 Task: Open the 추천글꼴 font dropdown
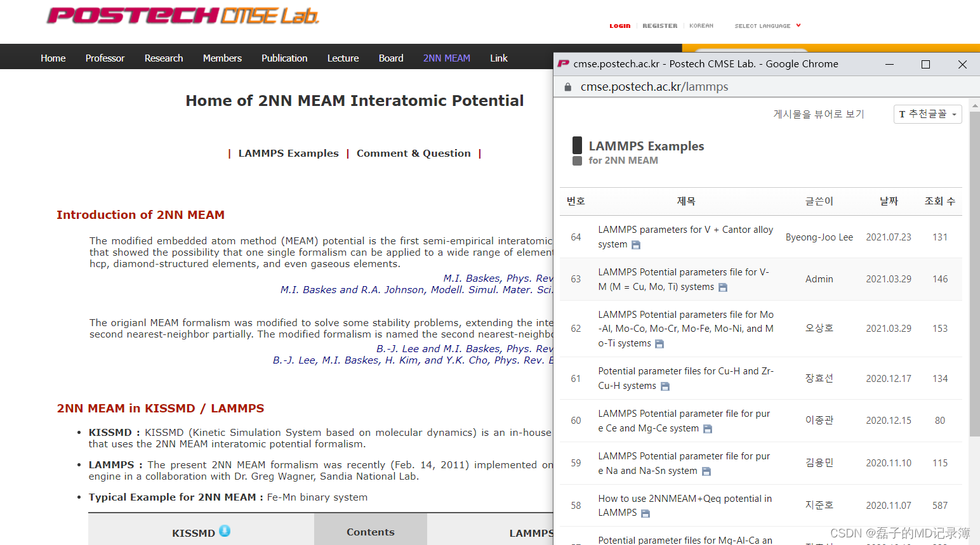[x=927, y=114]
